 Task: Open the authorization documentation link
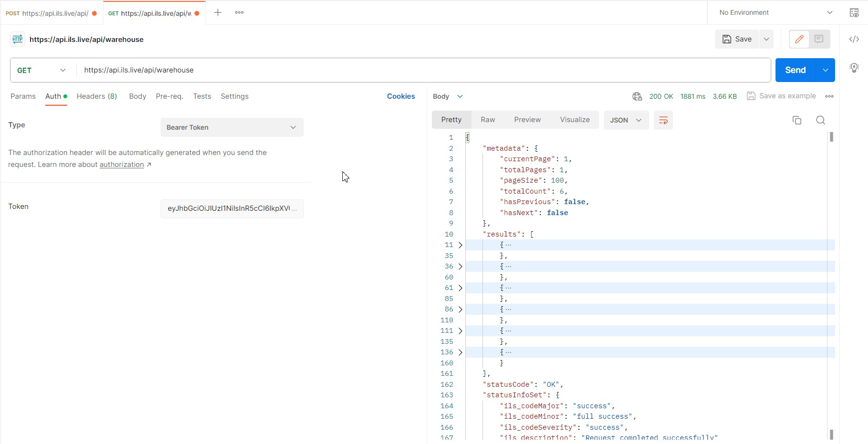click(x=122, y=164)
